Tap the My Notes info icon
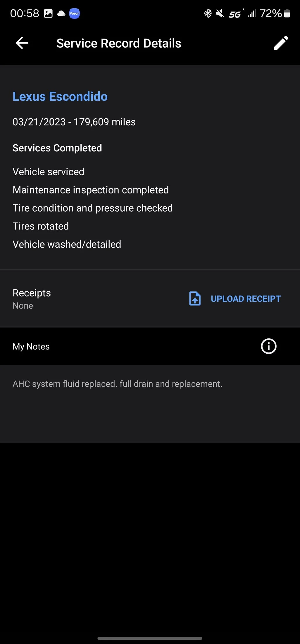 click(x=268, y=346)
